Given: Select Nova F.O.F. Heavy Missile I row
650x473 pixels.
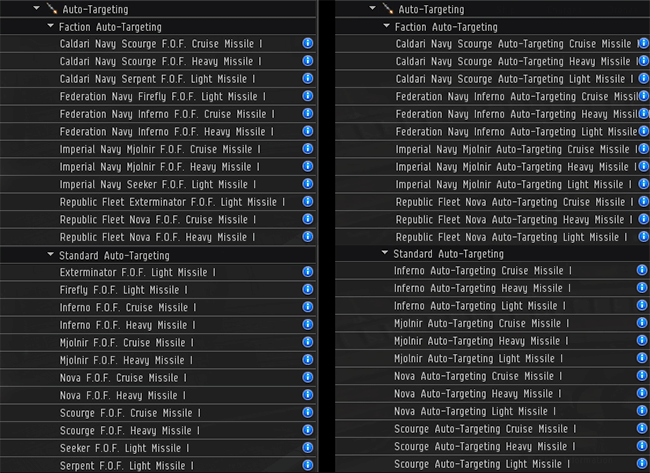Looking at the screenshot, I should point(158,395).
